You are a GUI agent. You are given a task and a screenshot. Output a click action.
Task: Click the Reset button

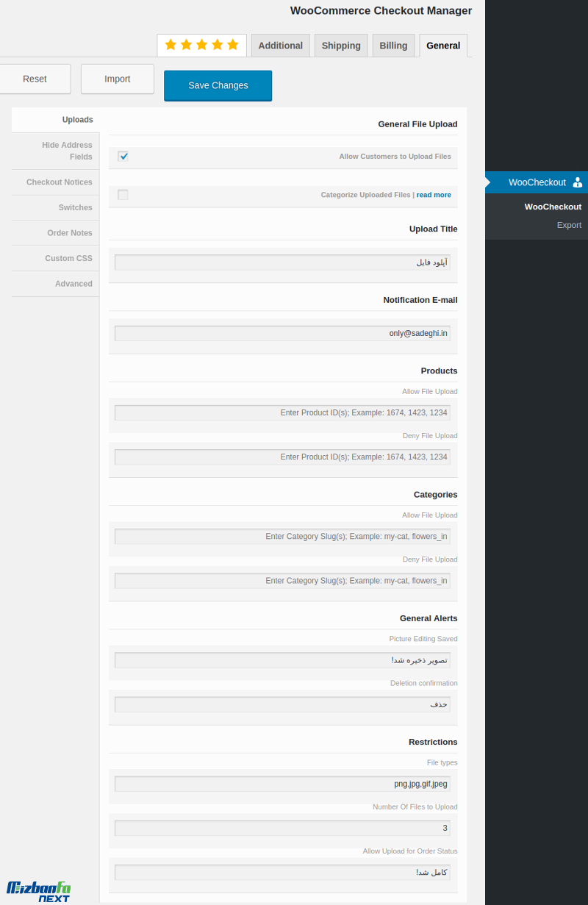coord(35,79)
